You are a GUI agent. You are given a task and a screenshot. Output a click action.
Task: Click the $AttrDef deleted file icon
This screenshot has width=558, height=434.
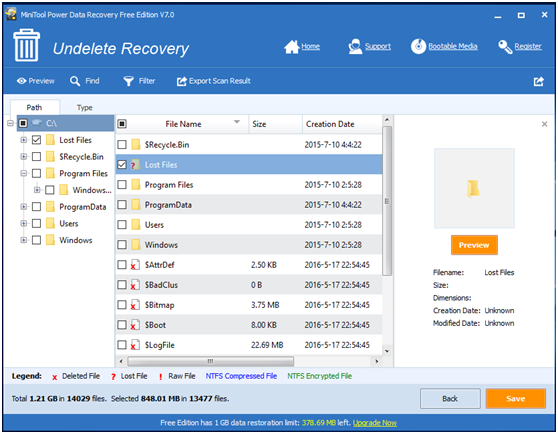tap(135, 265)
